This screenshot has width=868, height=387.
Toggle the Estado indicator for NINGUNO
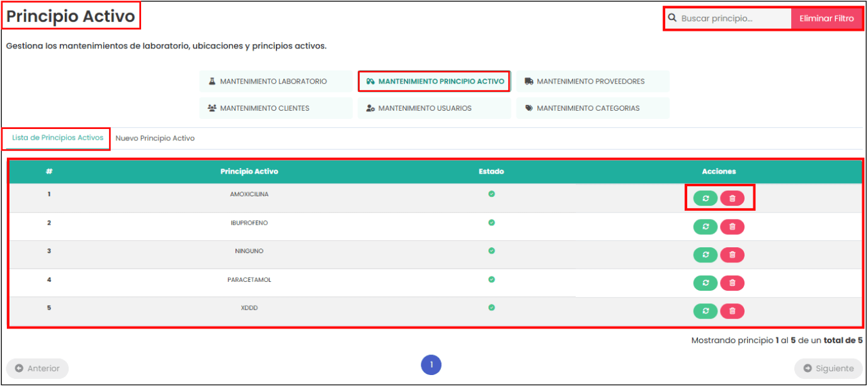[x=491, y=250]
